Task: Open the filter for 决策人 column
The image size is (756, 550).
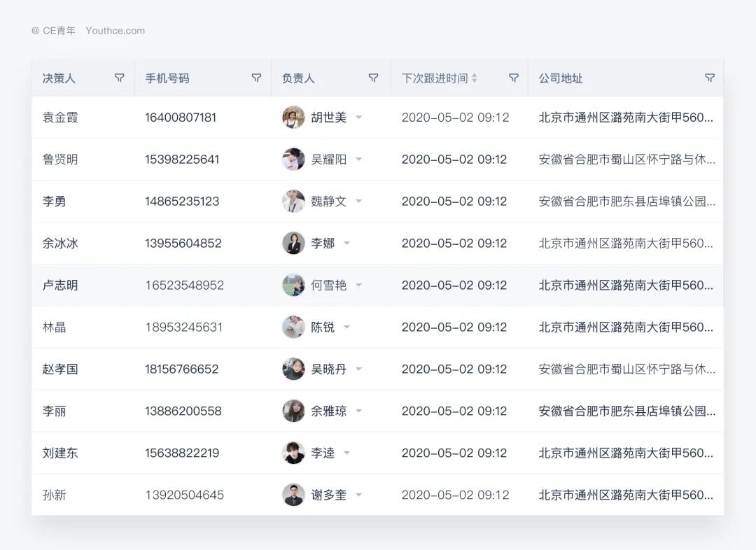Action: [x=120, y=78]
